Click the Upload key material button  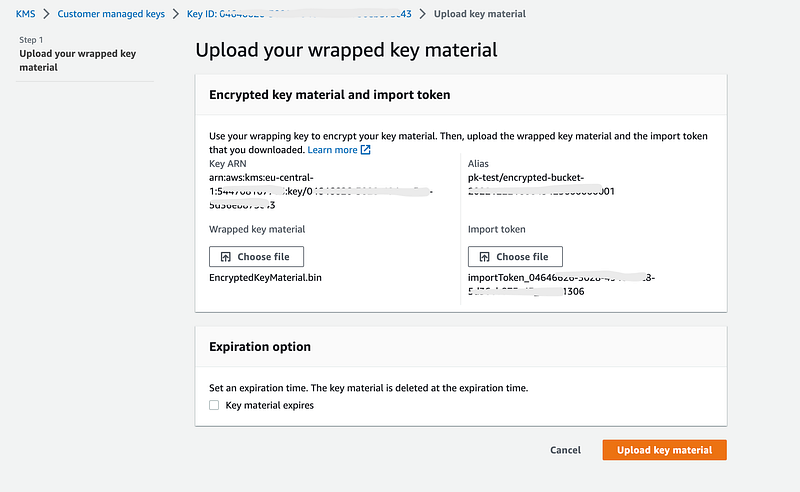click(x=664, y=450)
